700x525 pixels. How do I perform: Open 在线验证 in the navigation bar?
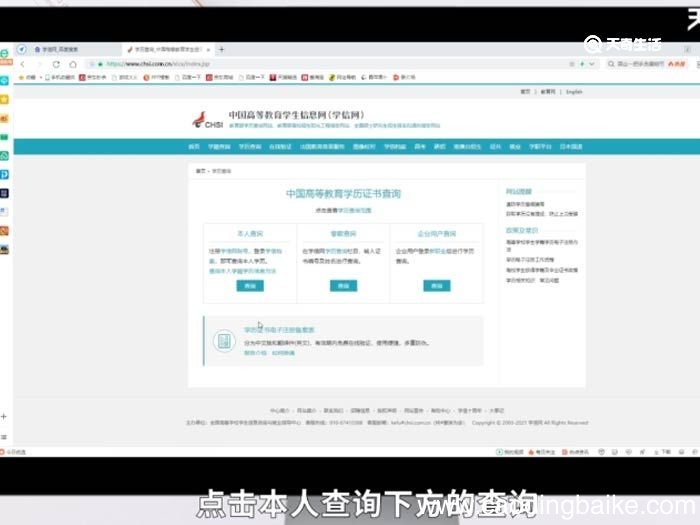click(280, 147)
